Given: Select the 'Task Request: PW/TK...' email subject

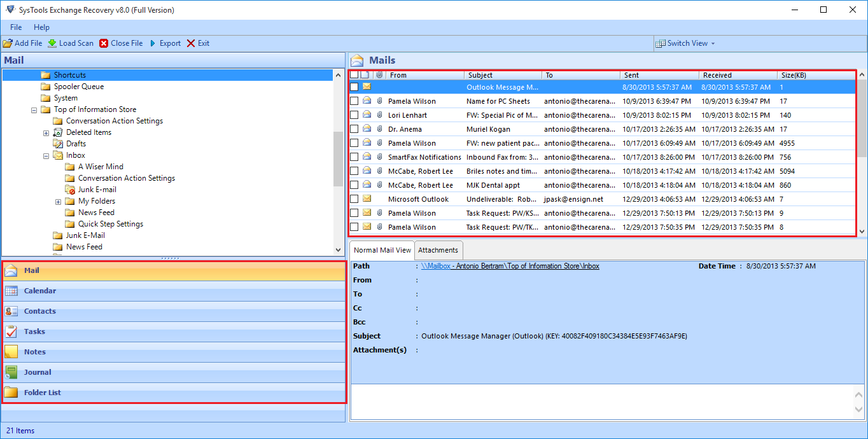Looking at the screenshot, I should click(503, 227).
